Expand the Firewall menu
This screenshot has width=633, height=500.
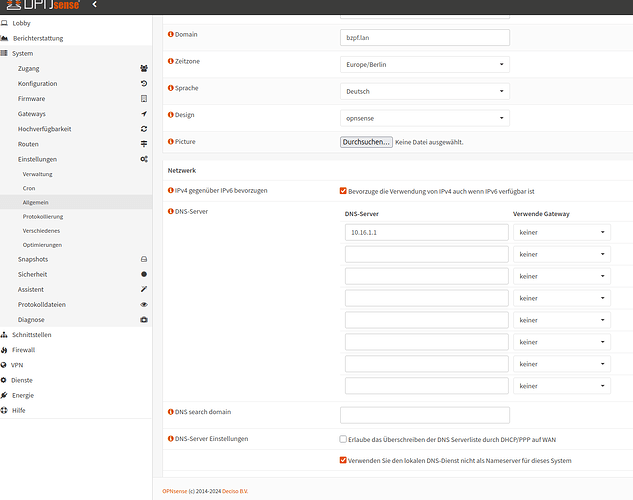[23, 350]
